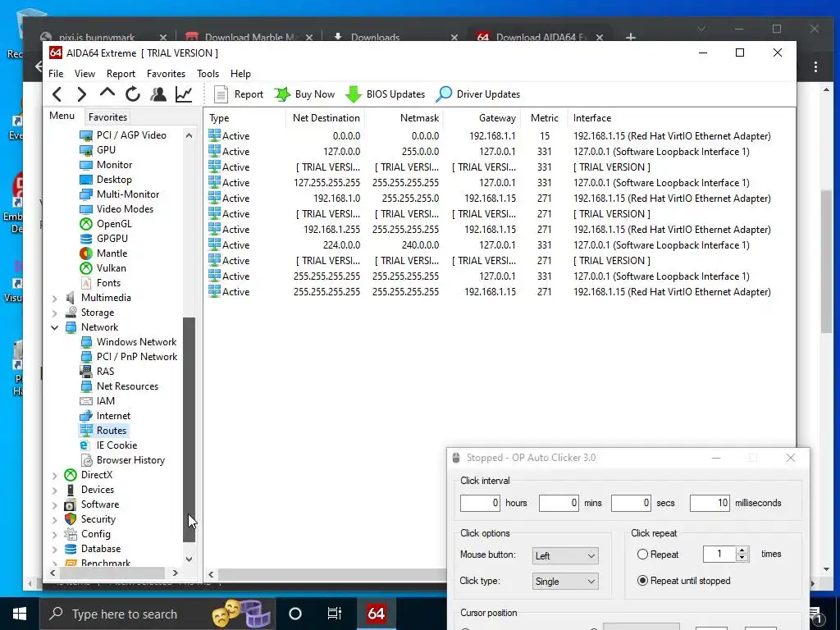Image resolution: width=840 pixels, height=630 pixels.
Task: Click the Buy Now toolbar button
Action: 304,94
